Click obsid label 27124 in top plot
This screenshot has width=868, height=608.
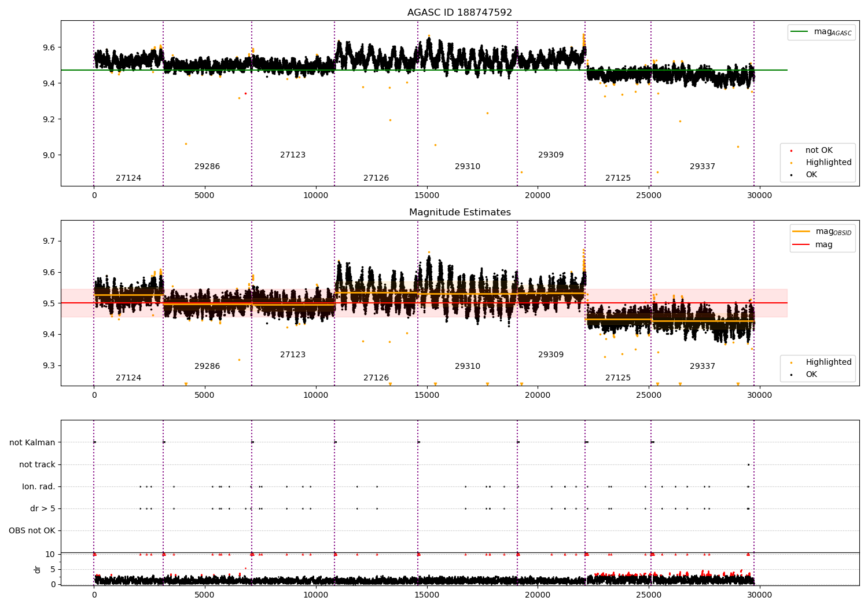[128, 178]
